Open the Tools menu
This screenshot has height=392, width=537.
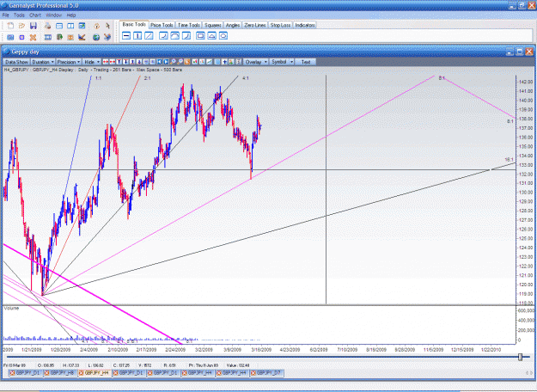pos(19,15)
